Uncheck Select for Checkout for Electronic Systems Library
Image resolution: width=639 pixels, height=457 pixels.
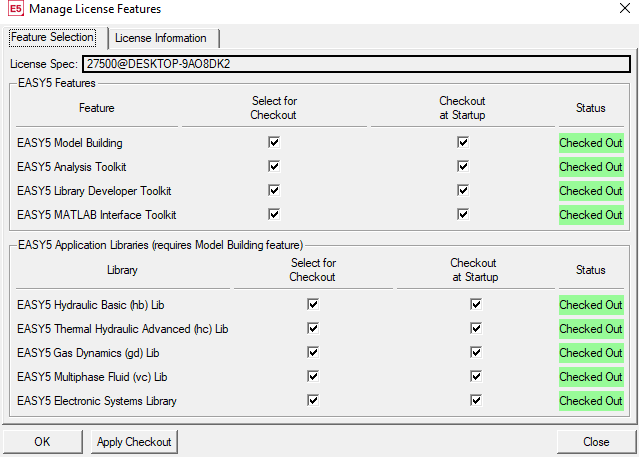[x=313, y=400]
